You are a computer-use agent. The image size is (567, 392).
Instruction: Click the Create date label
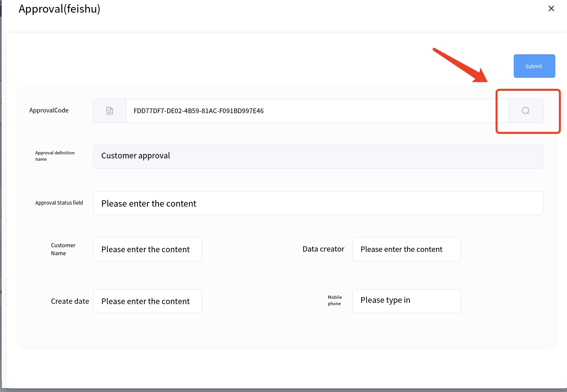click(x=70, y=301)
